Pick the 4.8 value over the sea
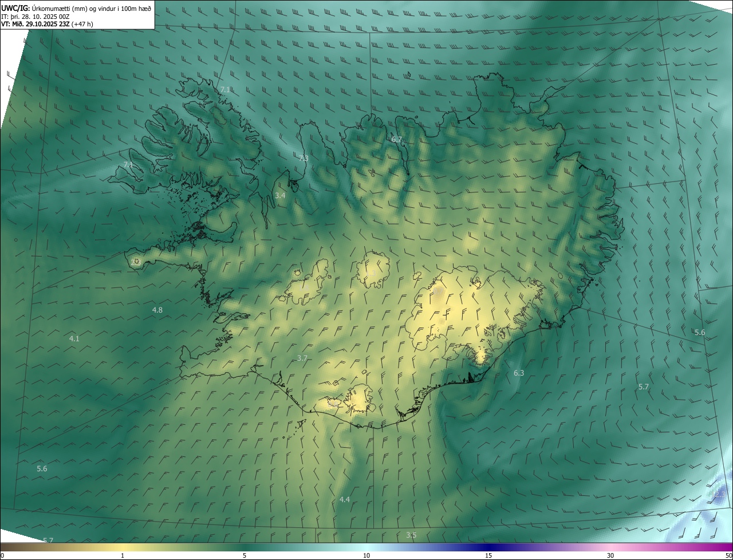Screen dimensions: 733x560 tap(157, 310)
